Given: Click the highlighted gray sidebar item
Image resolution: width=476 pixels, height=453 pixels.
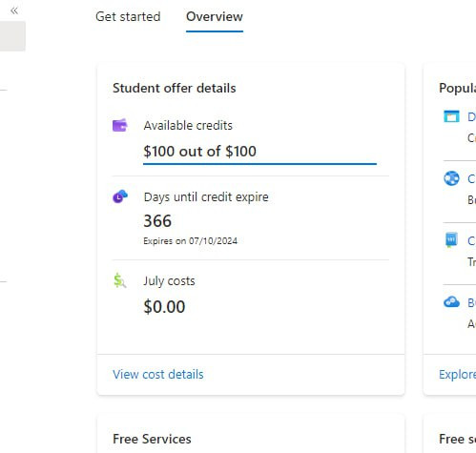Looking at the screenshot, I should pos(12,36).
